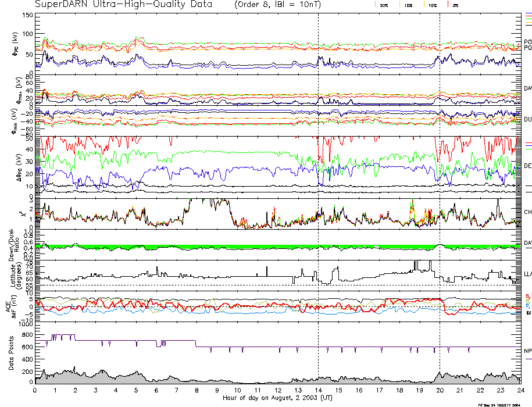
Task: Click the x-axis tick label '0'
Action: 35,390
